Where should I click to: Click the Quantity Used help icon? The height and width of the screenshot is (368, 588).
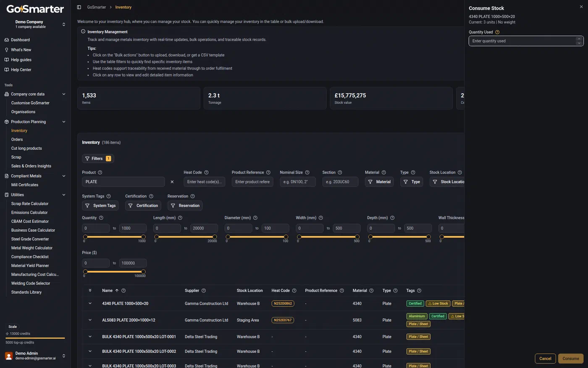(x=497, y=32)
